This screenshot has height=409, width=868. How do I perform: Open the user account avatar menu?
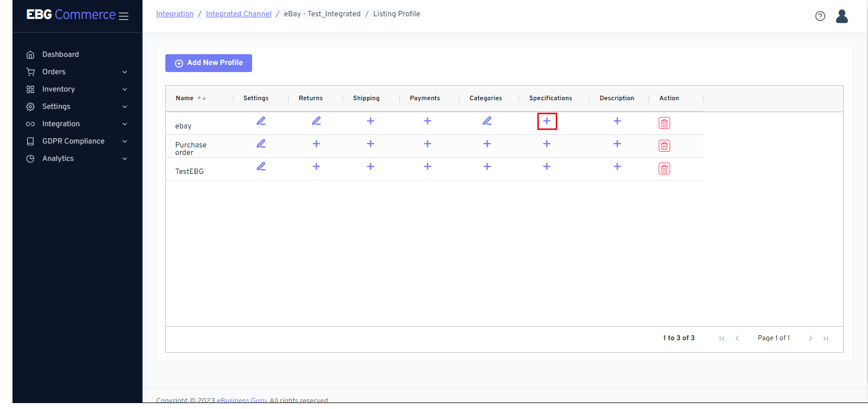841,16
